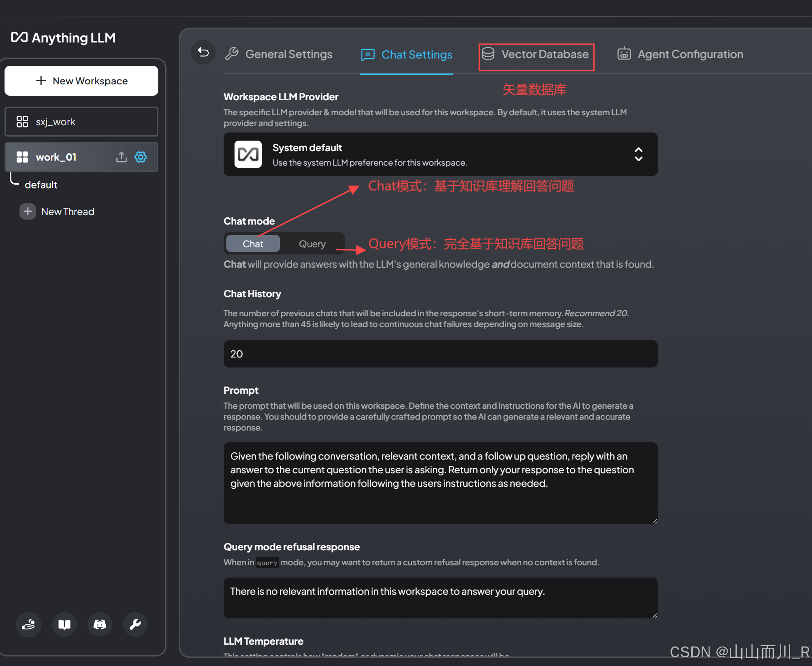This screenshot has height=666, width=812.
Task: Switch to the Agent Configuration tab
Action: coord(680,54)
